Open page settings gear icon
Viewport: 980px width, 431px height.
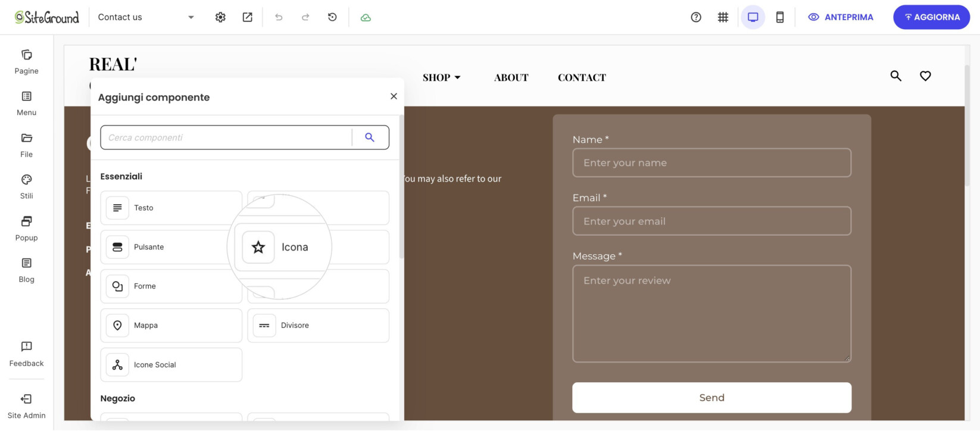coord(220,17)
